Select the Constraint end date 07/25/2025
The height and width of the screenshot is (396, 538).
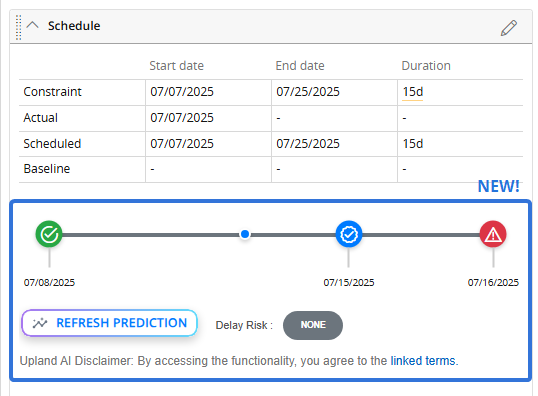[308, 92]
